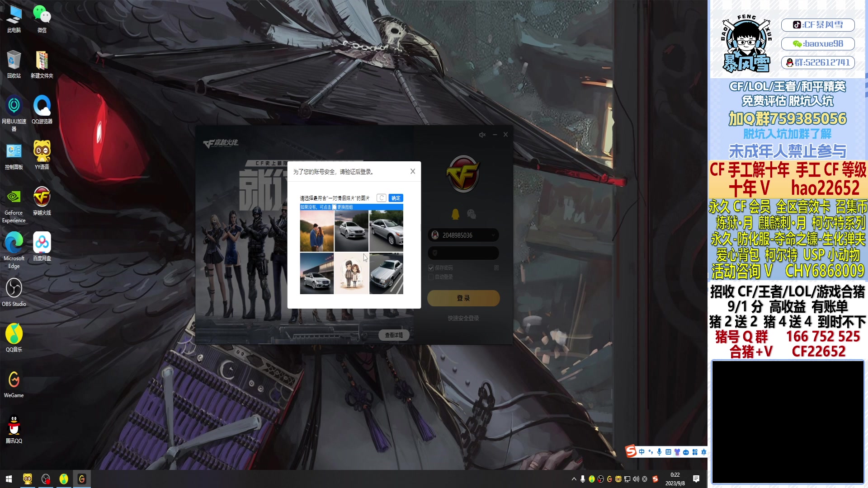Image resolution: width=868 pixels, height=488 pixels.
Task: Click the microphone tray icon
Action: 583,479
